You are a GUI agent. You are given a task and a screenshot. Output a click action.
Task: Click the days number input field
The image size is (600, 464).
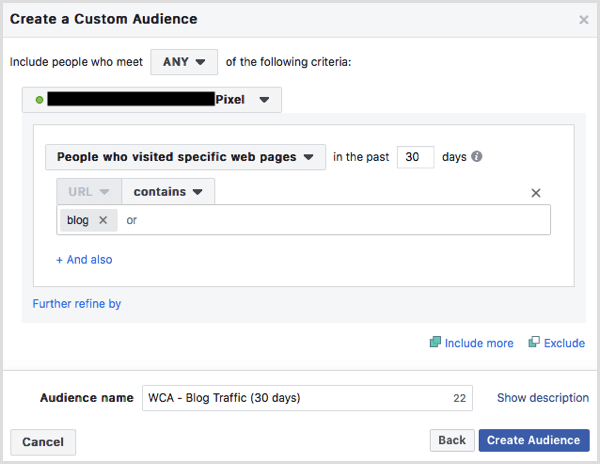(x=415, y=157)
